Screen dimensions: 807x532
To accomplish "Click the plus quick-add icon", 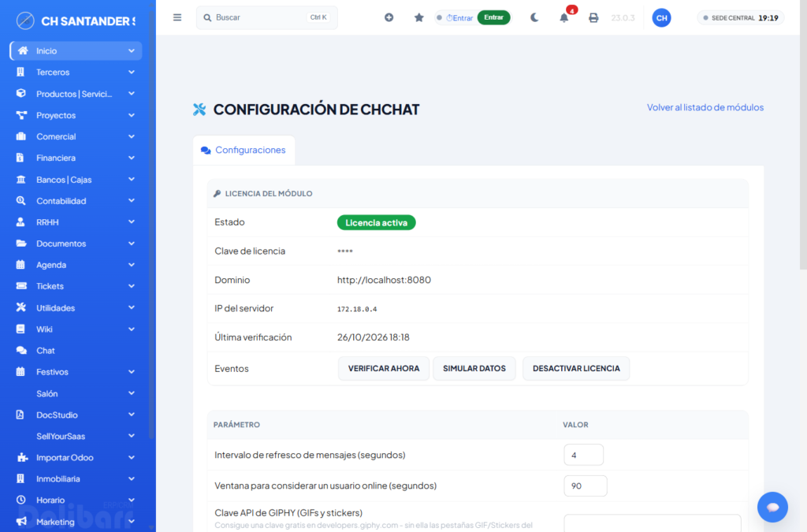I will (x=389, y=17).
